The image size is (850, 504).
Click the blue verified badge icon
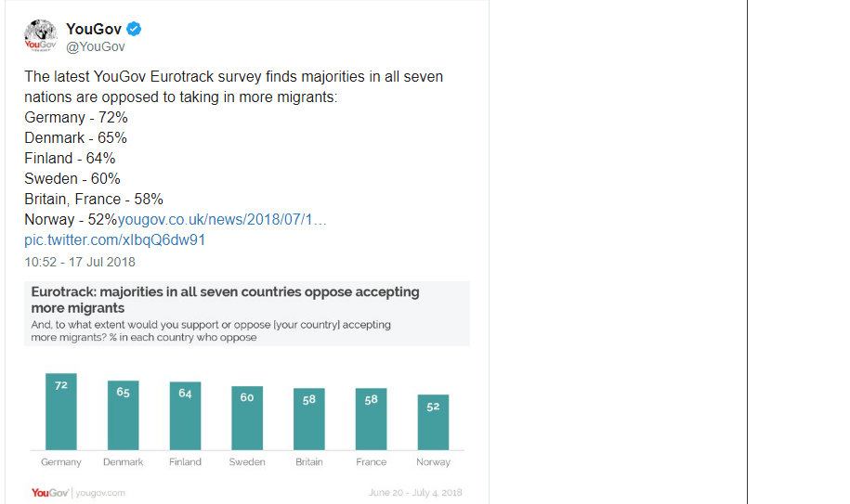click(x=134, y=29)
